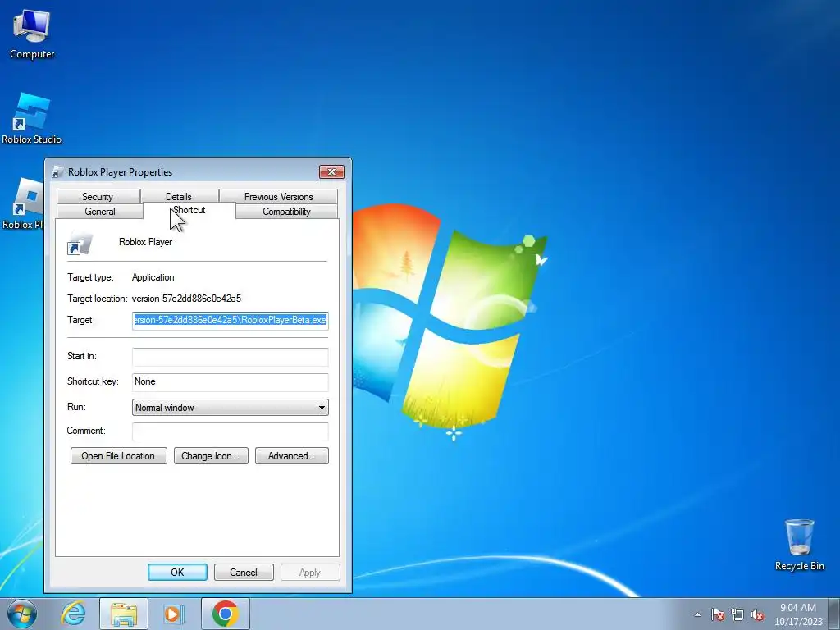The width and height of the screenshot is (840, 630).
Task: Select the Roblox Player desktop shortcut
Action: pyautogui.click(x=22, y=204)
